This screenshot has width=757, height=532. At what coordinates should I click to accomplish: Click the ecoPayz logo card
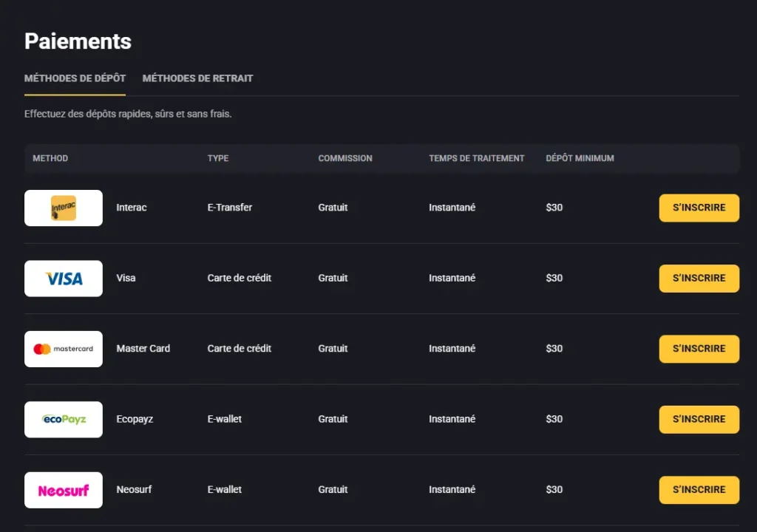[x=64, y=420]
